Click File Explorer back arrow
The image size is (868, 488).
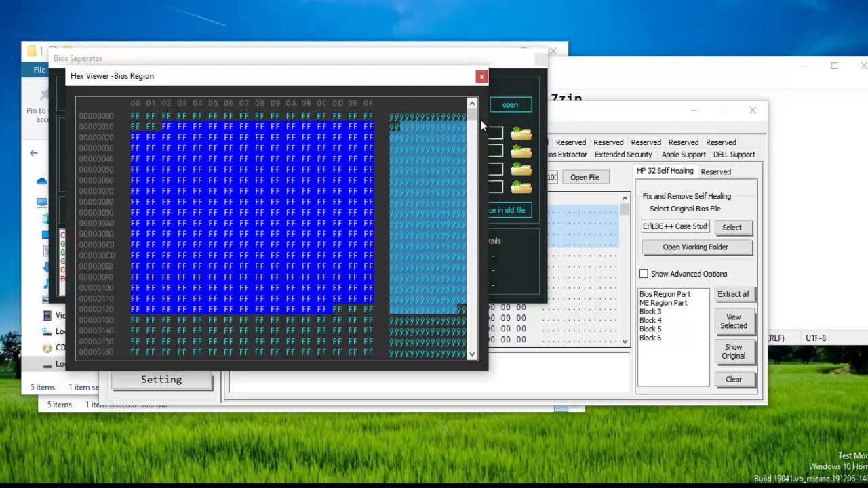34,153
